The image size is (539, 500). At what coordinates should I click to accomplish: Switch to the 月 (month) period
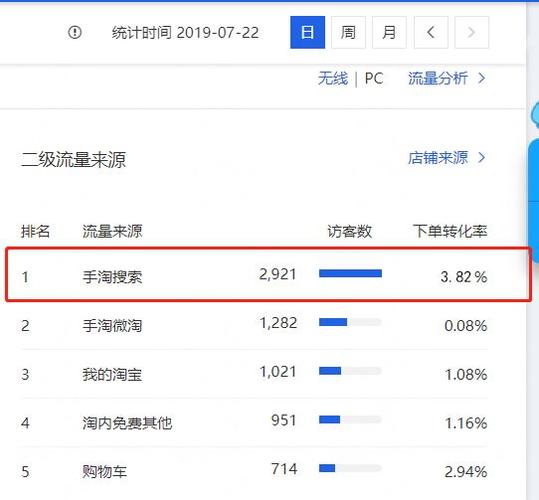click(x=389, y=32)
